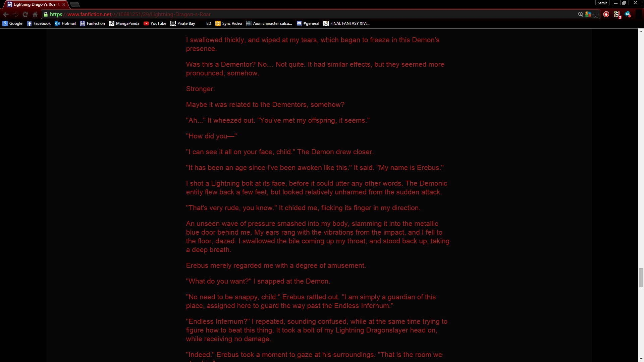Open the YouTube bookmark
The height and width of the screenshot is (362, 644).
155,23
